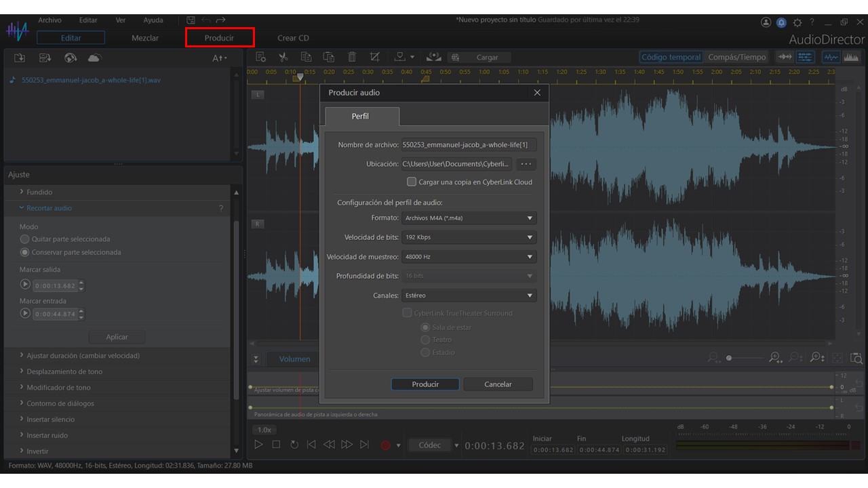This screenshot has width=868, height=488.
Task: Click horizontal zoom in magnifier icon
Action: point(774,358)
